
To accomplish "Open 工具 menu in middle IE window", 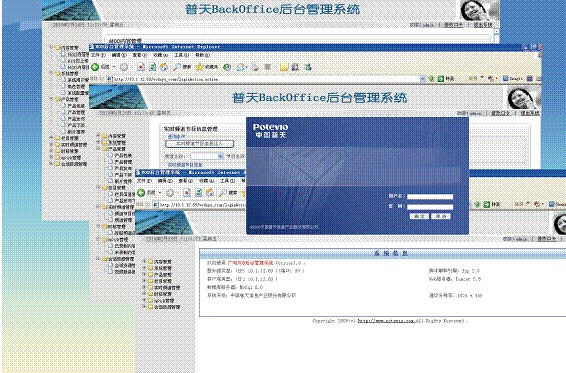I will 182,55.
